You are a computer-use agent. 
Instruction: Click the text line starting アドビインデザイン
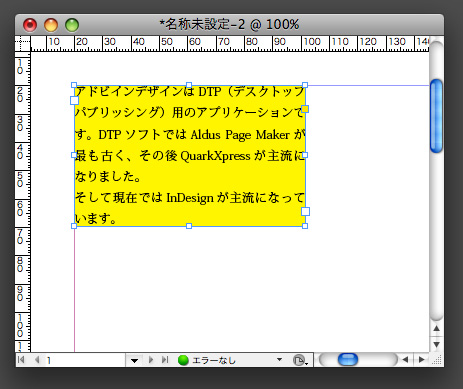(x=189, y=91)
